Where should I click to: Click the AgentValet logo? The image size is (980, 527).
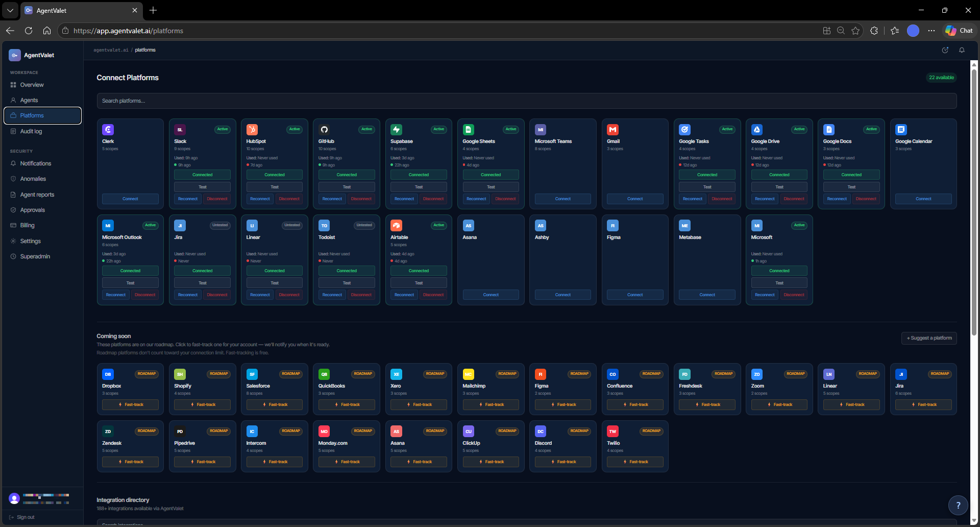[15, 55]
